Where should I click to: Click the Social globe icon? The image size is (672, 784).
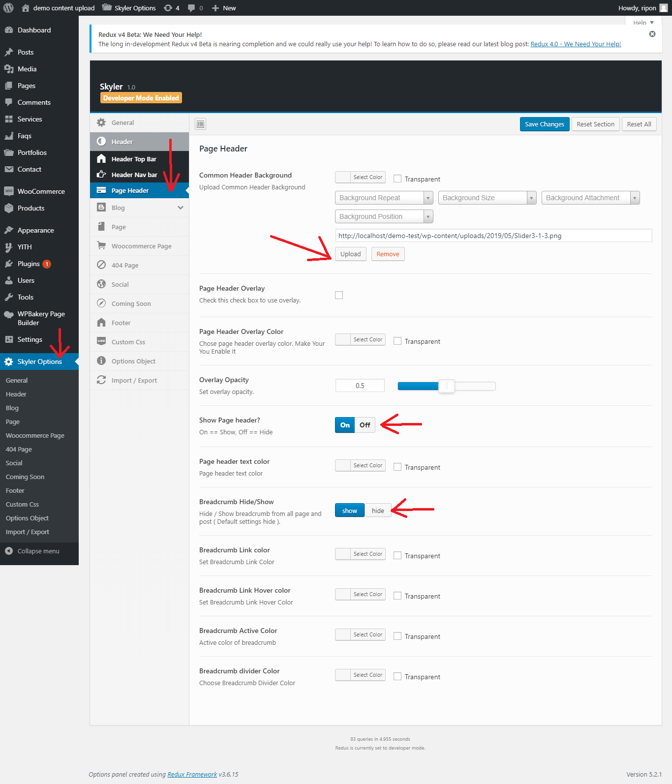[x=101, y=284]
